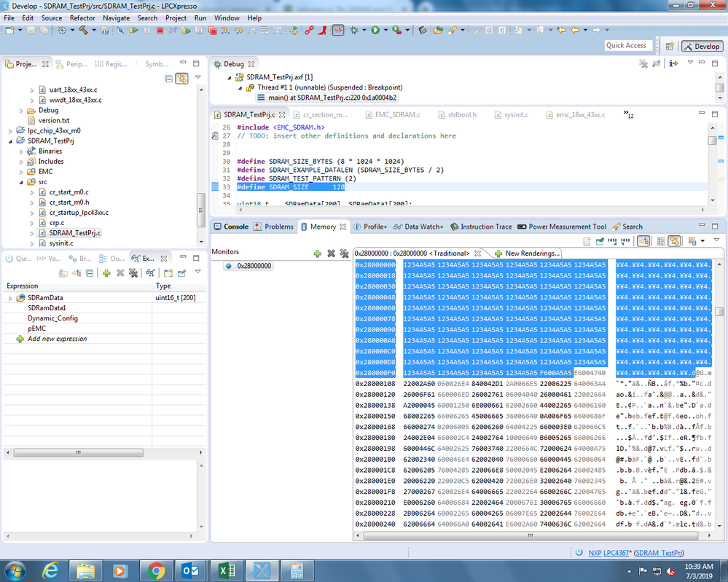Click Collapse All in the Project Explorer

coord(169,79)
